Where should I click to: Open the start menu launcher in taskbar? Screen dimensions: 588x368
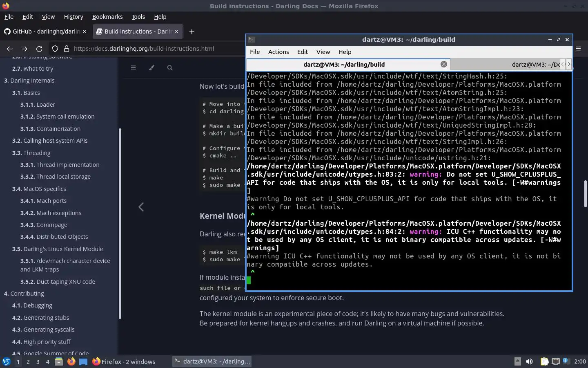(x=6, y=361)
